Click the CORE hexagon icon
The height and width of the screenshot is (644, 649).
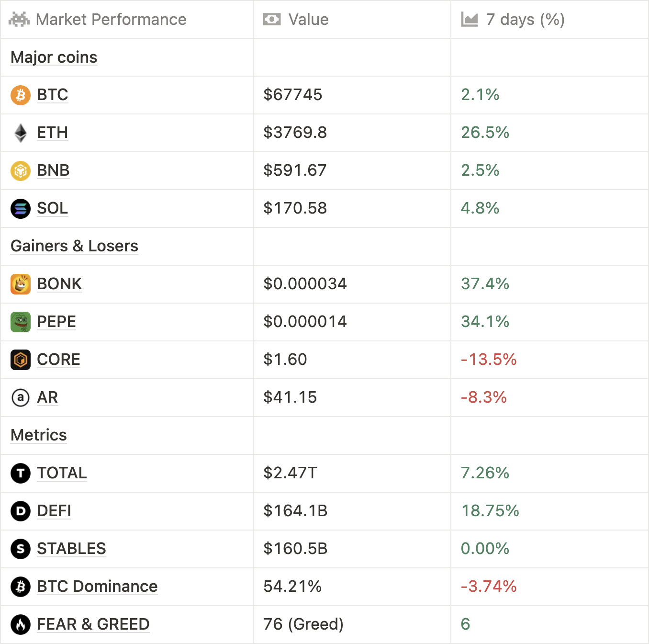(21, 360)
